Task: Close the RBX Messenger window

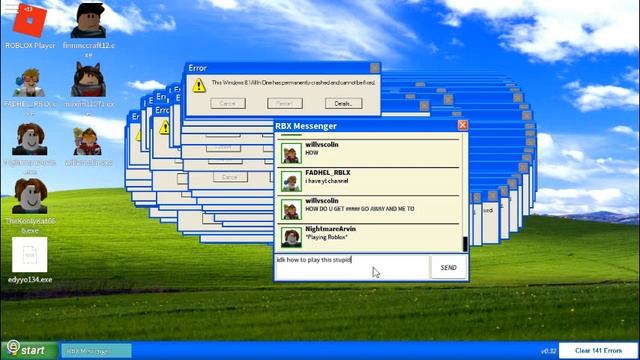Action: point(462,125)
